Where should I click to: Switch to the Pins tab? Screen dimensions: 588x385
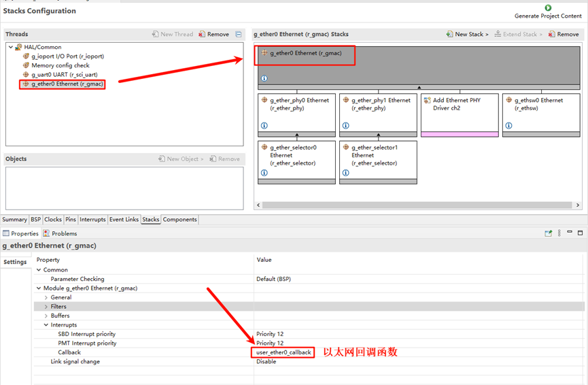point(71,220)
